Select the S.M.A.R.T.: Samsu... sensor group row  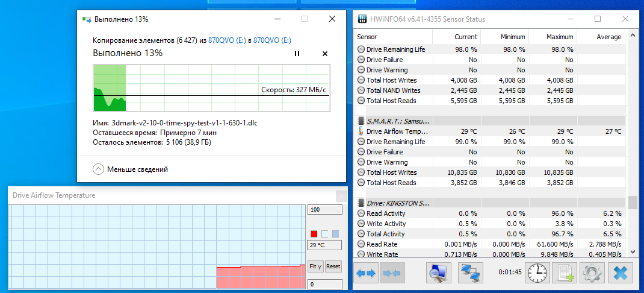click(489, 121)
